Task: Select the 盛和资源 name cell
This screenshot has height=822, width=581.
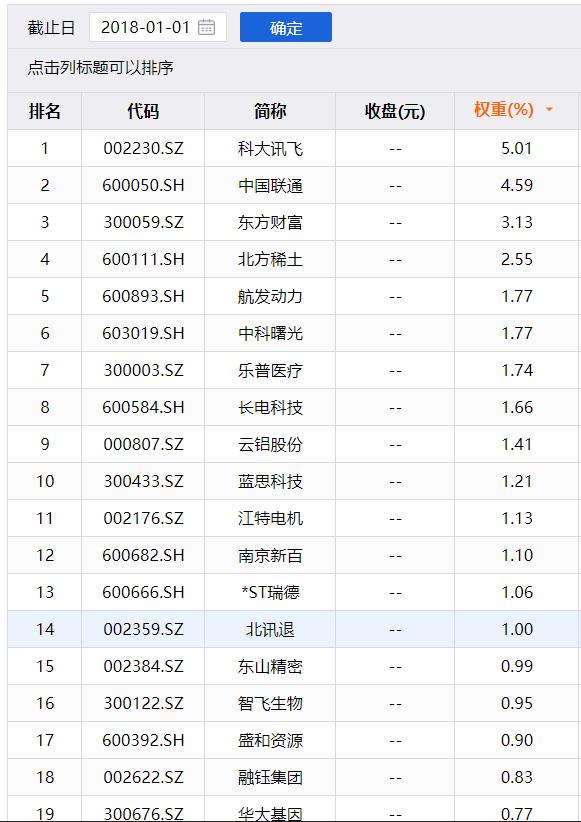Action: point(270,740)
